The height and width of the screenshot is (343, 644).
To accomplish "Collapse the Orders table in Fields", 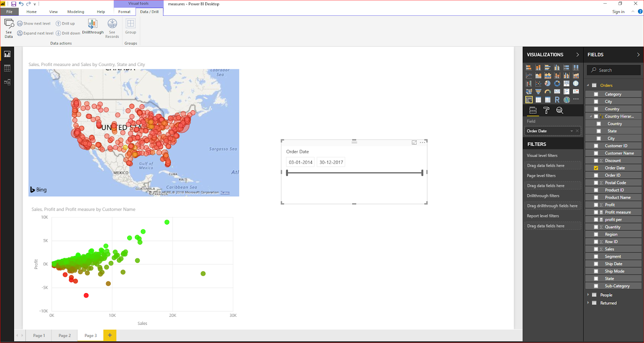I will pos(588,85).
